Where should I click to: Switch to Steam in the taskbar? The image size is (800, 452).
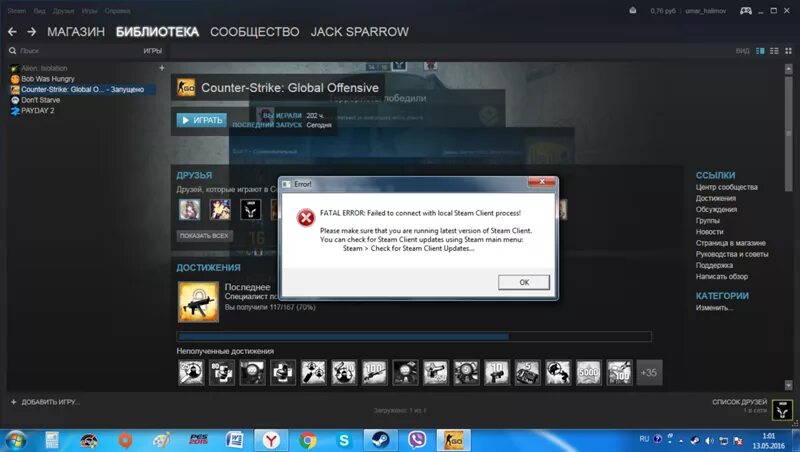coord(381,440)
